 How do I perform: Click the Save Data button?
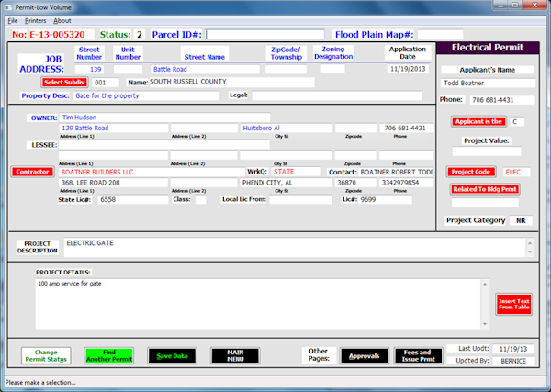point(173,356)
